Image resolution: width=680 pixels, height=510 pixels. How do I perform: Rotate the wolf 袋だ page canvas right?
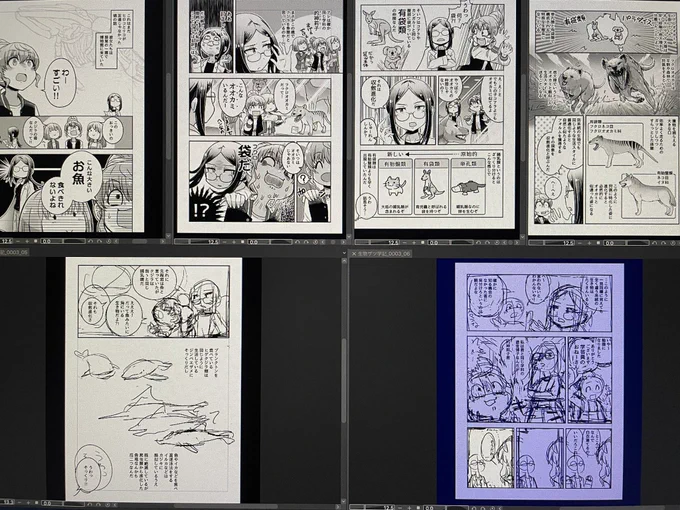pos(306,242)
